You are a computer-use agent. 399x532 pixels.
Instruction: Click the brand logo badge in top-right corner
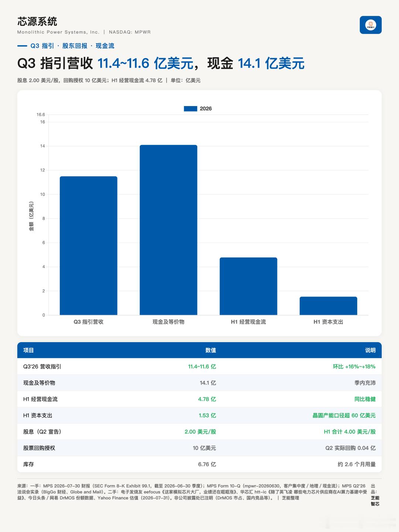(x=371, y=25)
